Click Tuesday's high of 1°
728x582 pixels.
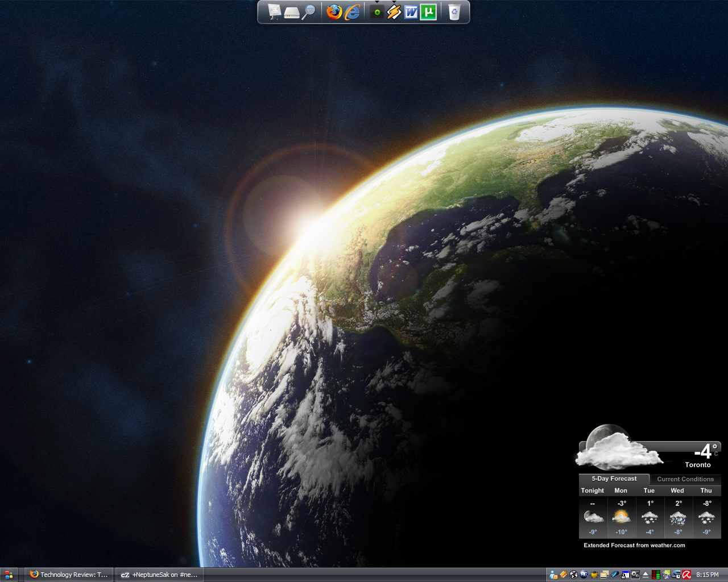(650, 504)
